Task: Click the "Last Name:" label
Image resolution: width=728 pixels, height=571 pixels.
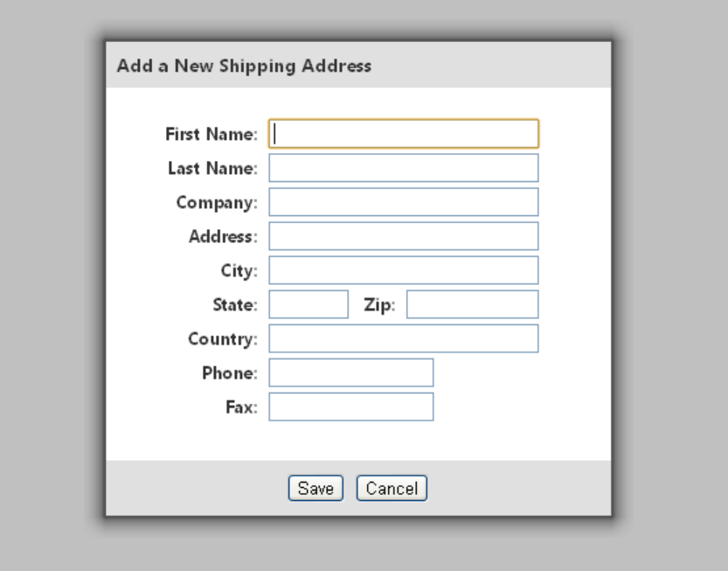Action: (212, 168)
